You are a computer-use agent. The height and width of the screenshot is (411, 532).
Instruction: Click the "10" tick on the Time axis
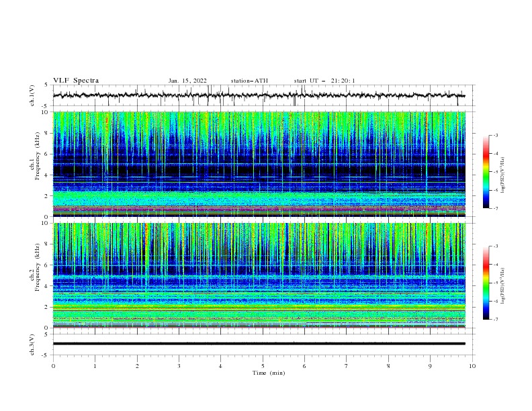pyautogui.click(x=472, y=366)
